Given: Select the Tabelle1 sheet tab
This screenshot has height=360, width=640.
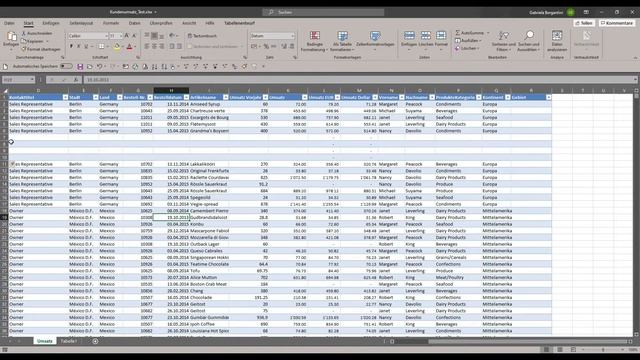Looking at the screenshot, I should pyautogui.click(x=69, y=341).
